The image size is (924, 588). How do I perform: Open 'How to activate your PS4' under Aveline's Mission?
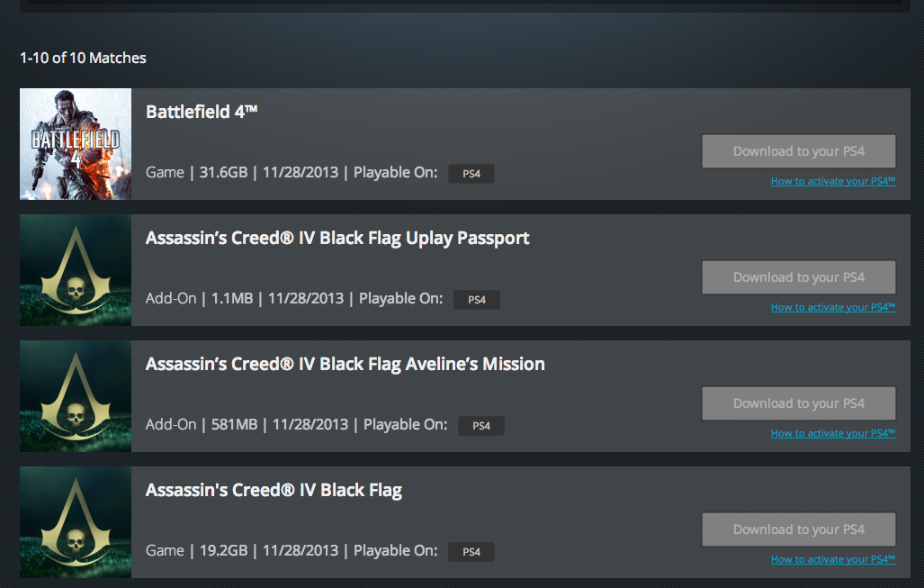[832, 433]
